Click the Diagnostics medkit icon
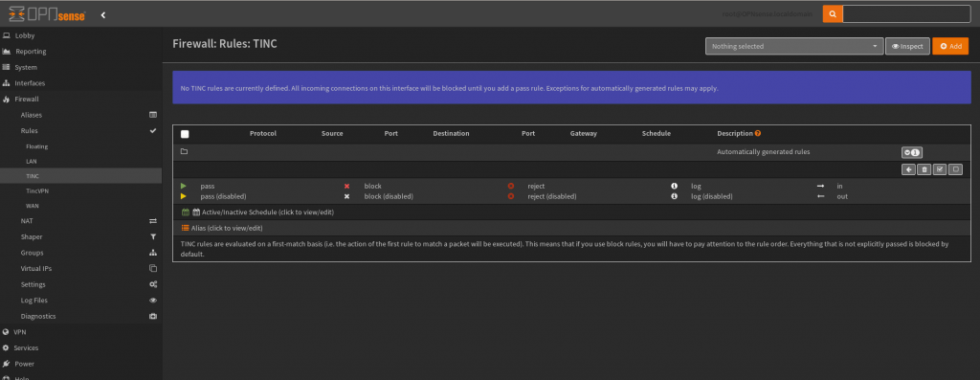The height and width of the screenshot is (380, 980). 152,316
